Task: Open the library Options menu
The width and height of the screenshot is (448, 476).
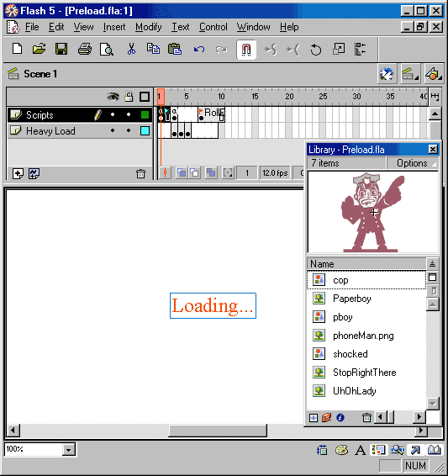Action: (413, 163)
